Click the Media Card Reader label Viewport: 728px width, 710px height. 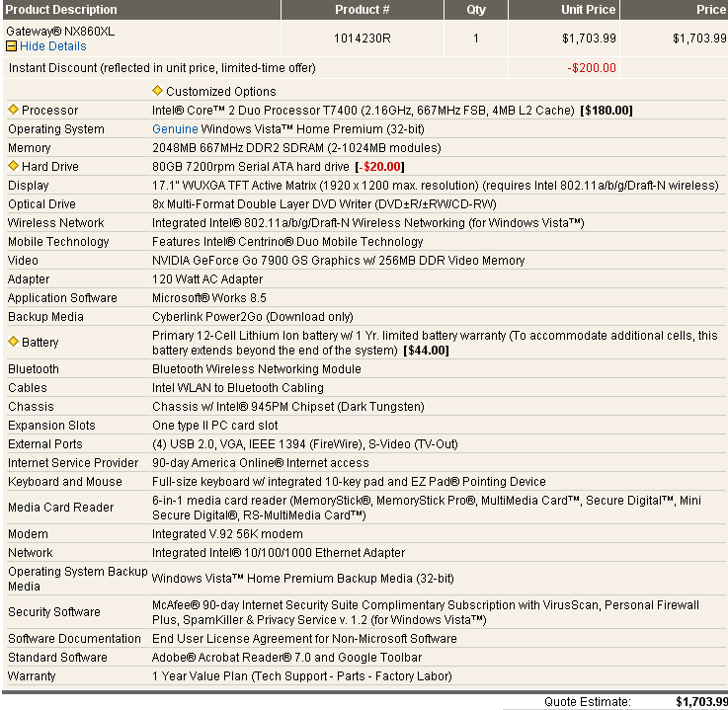61,508
